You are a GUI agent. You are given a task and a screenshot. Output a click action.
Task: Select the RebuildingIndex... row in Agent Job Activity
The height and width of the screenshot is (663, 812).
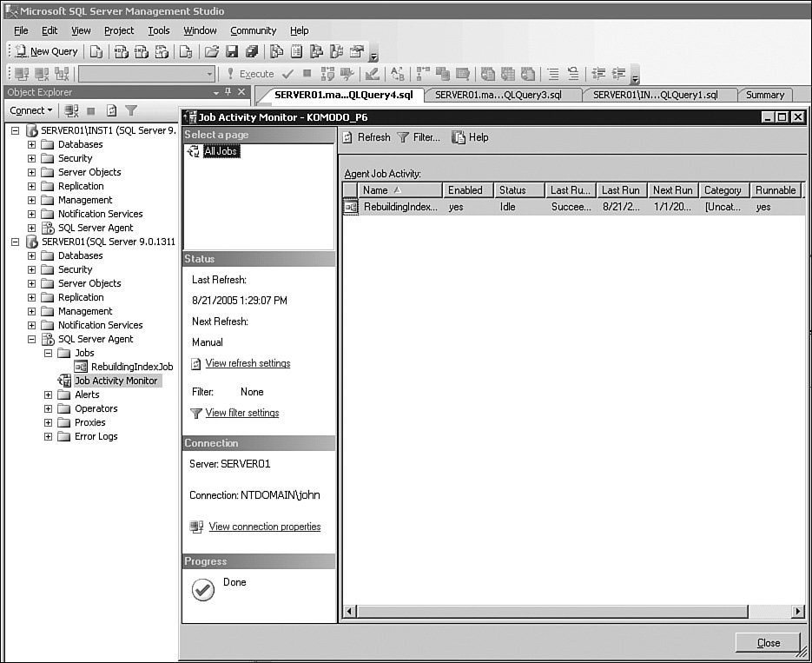click(574, 207)
